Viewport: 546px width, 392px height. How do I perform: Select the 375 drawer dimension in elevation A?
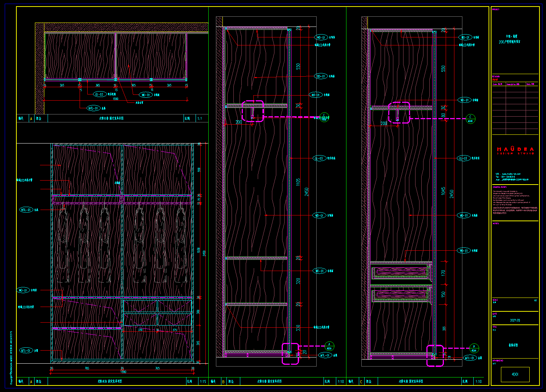(x=175, y=330)
